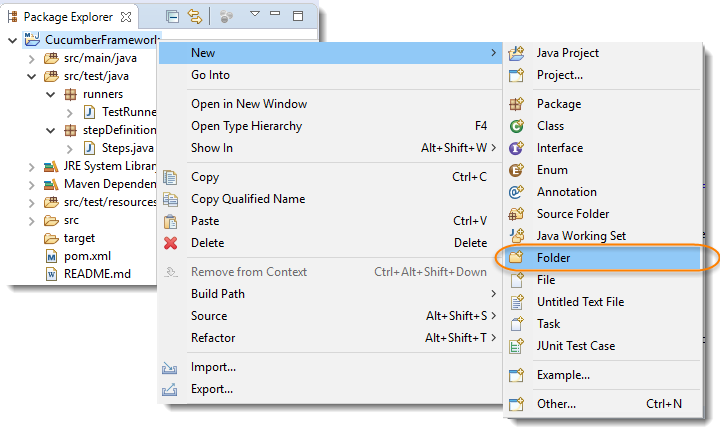Select Folder in New submenu

click(x=603, y=258)
